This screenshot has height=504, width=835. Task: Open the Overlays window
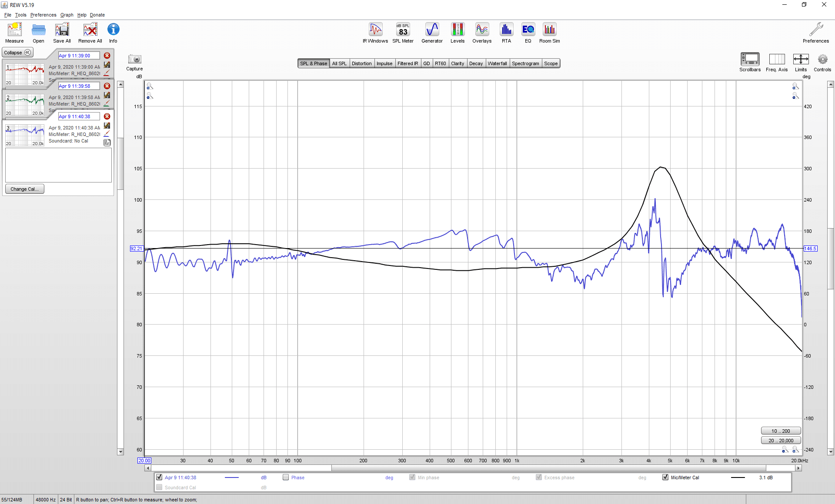coord(482,33)
